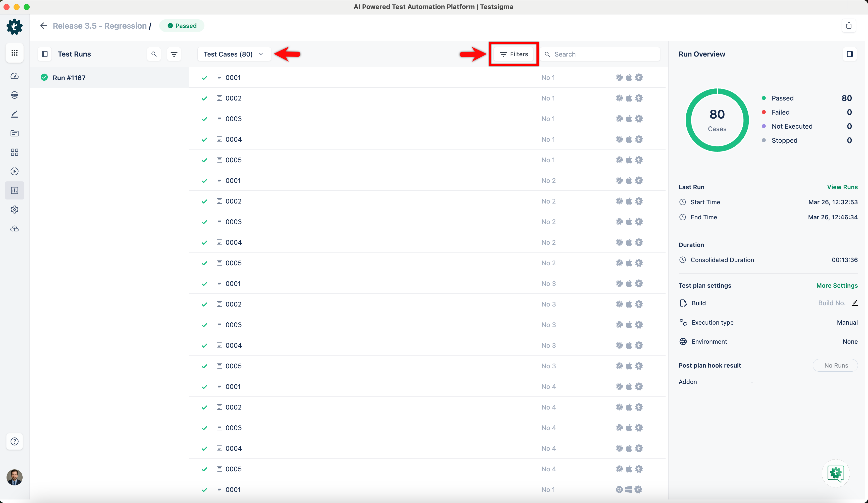Click the Passed legend color dot
868x503 pixels.
pyautogui.click(x=764, y=98)
